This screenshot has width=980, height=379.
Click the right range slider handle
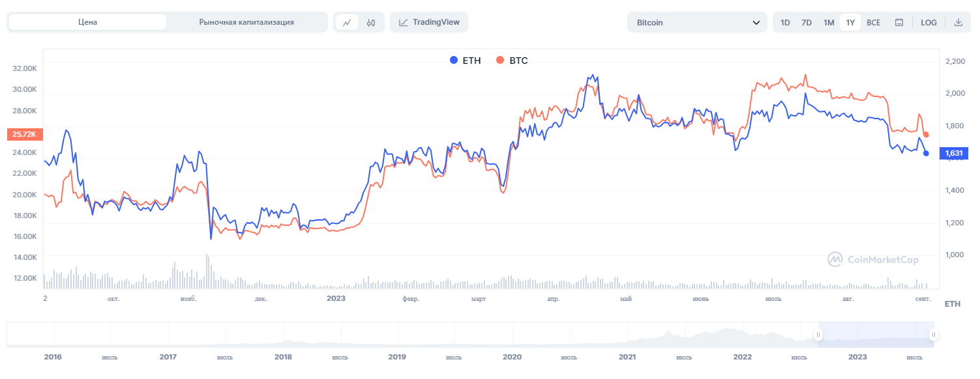(x=934, y=335)
